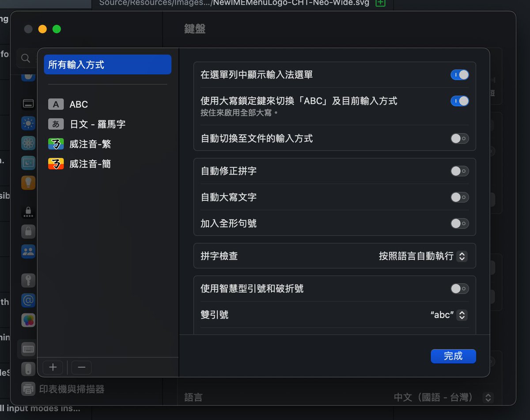Click the 鍵盤 window title
The width and height of the screenshot is (530, 420).
click(195, 29)
